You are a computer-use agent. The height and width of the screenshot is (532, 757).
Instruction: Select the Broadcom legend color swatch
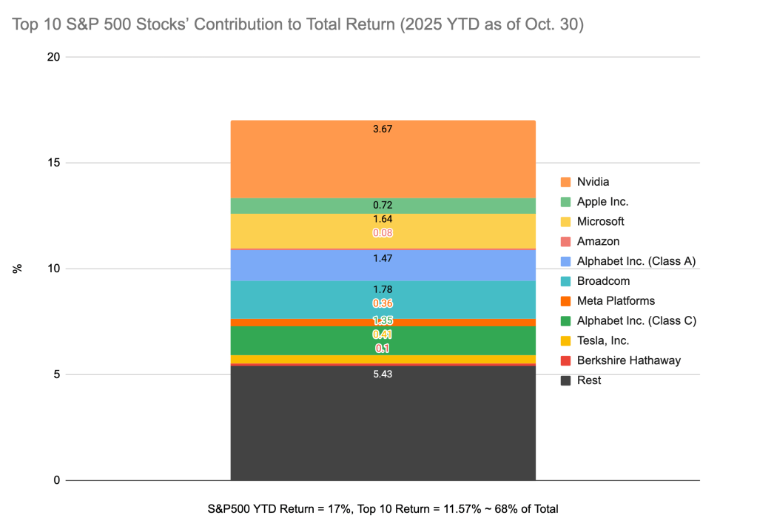566,281
